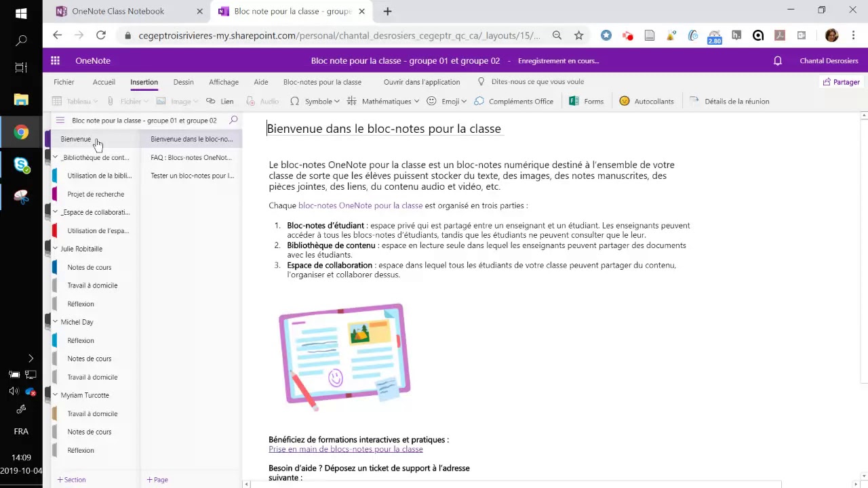868x488 pixels.
Task: Switch to the Accueil tab
Action: pyautogui.click(x=104, y=82)
